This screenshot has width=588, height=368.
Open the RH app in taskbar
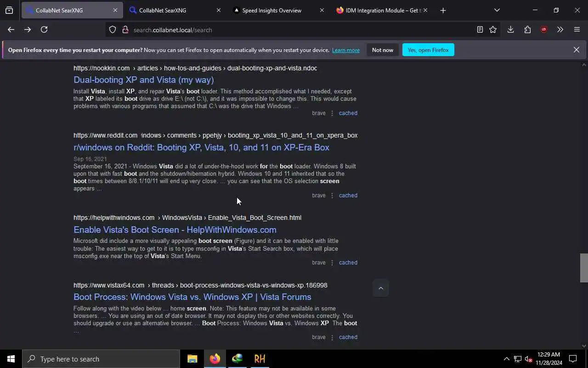pyautogui.click(x=260, y=359)
